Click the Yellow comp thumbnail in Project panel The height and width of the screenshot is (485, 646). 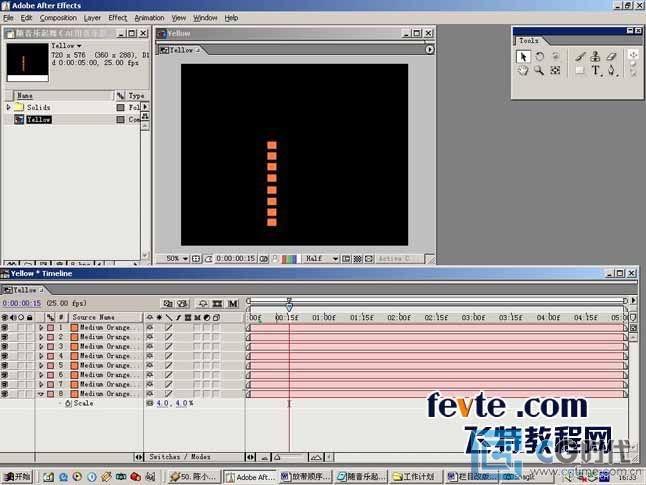click(x=28, y=62)
